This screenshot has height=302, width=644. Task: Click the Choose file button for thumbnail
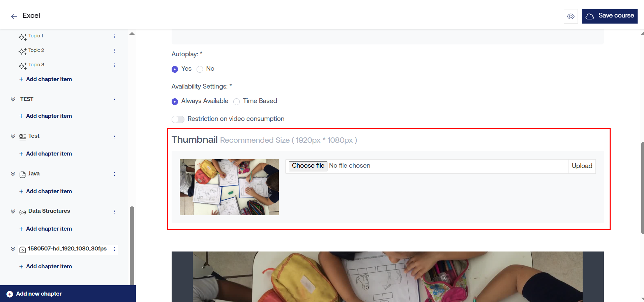coord(308,166)
